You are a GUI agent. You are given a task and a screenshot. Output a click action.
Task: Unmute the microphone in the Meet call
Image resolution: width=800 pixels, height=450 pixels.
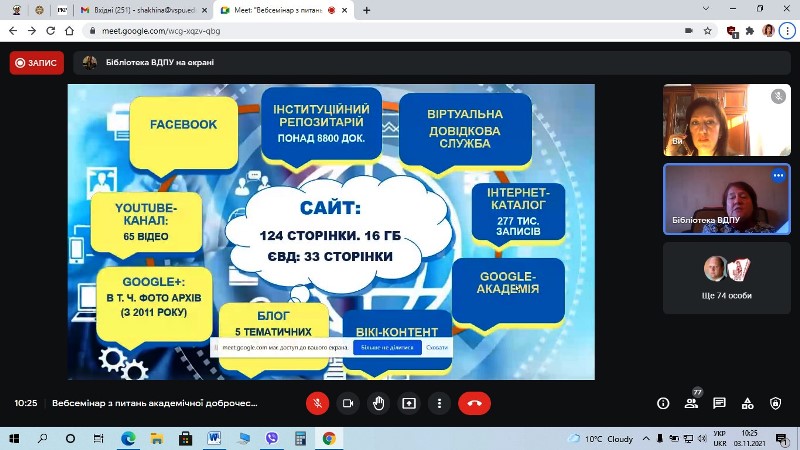tap(317, 403)
